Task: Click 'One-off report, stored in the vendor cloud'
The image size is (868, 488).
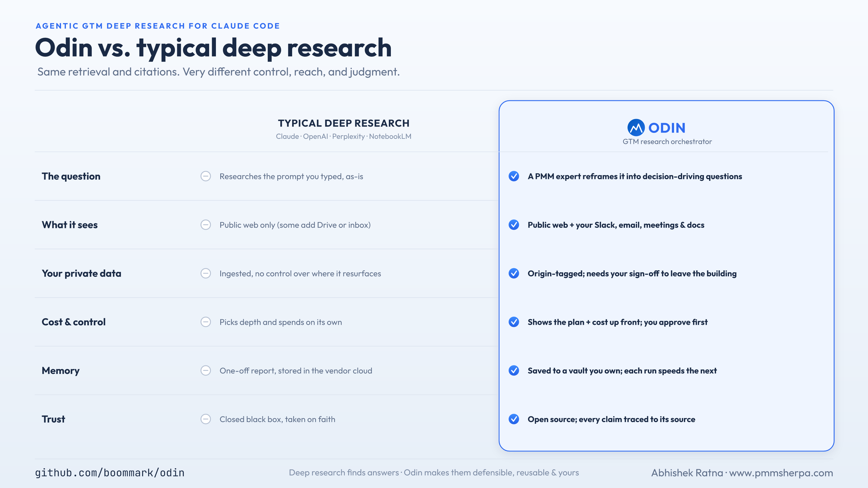Action: click(x=296, y=371)
